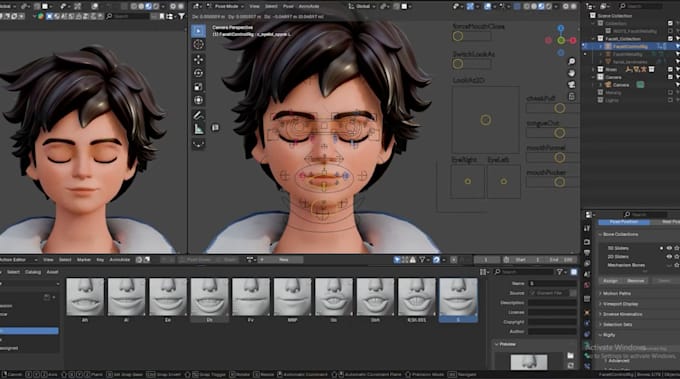Screen dimensions: 680x379
Task: Click the blue Z axis gizmo circle
Action: (561, 29)
